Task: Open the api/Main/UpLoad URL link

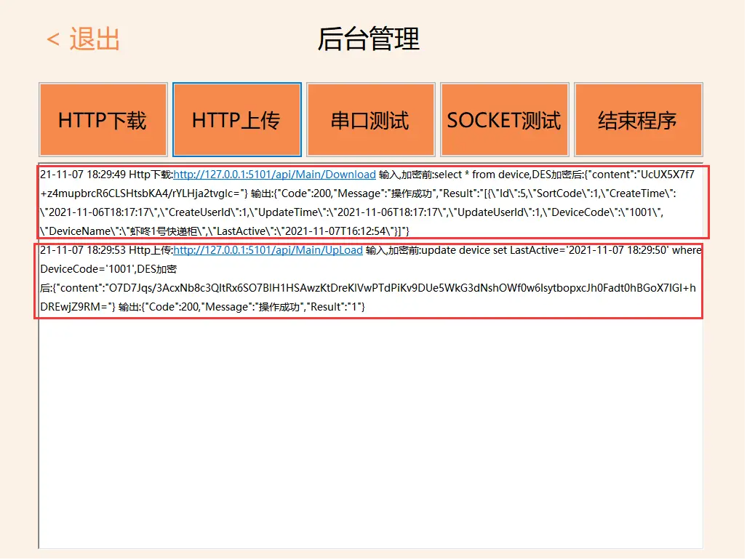Action: pyautogui.click(x=268, y=250)
